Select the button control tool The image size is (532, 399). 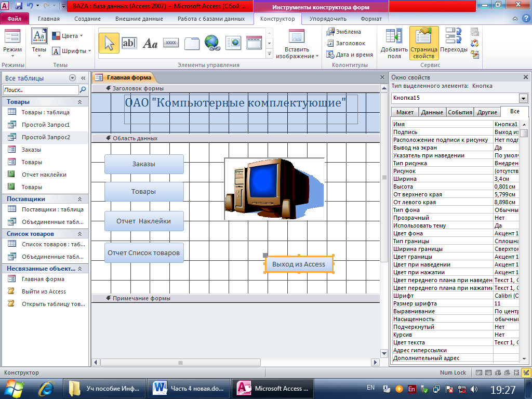coord(170,43)
